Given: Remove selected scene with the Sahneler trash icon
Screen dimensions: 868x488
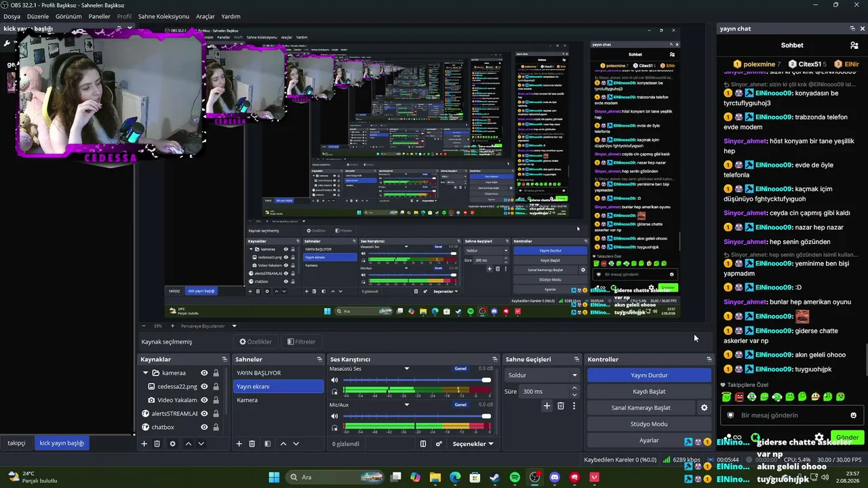Looking at the screenshot, I should pos(252,444).
